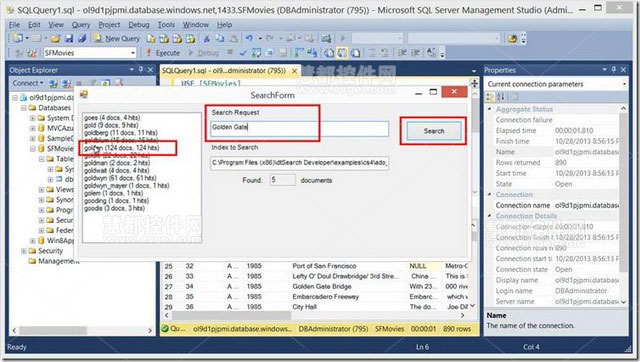640x362 pixels.
Task: Click the 'Golden Gate Bridge' results cell
Action: click(322, 286)
